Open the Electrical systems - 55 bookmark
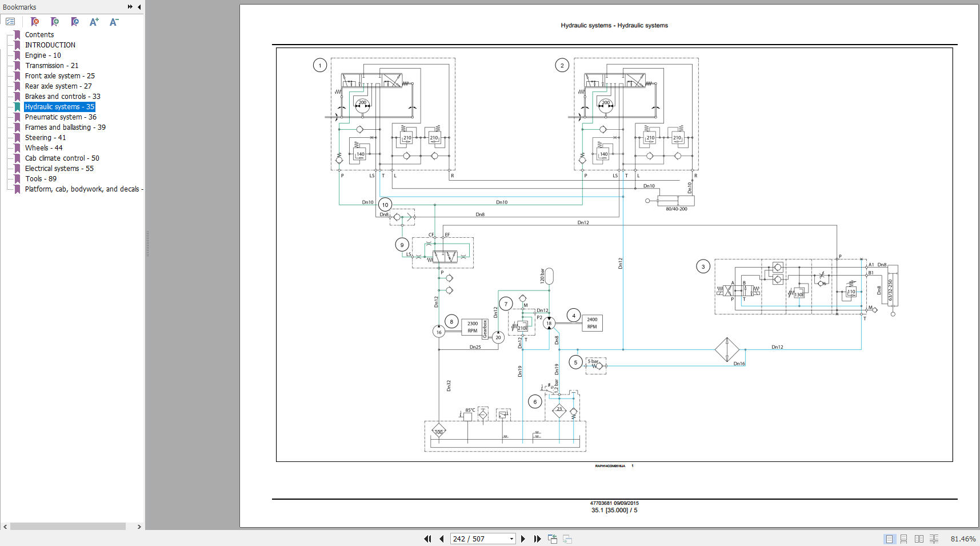This screenshot has width=980, height=546. click(x=59, y=169)
